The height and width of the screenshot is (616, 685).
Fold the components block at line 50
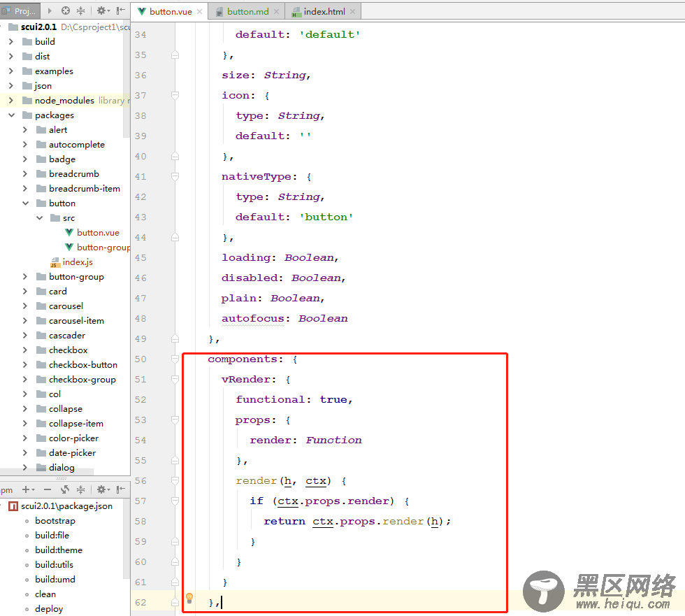click(175, 359)
